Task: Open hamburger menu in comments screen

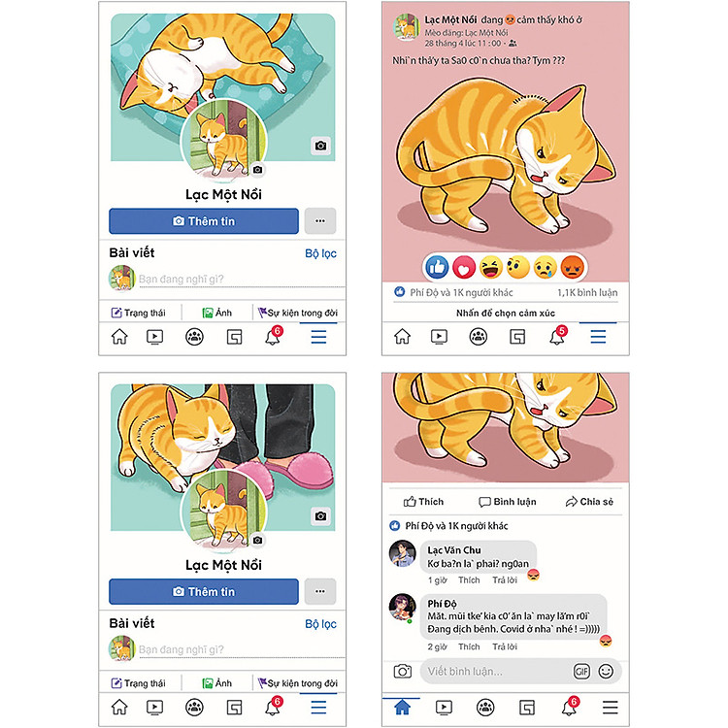Action: pyautogui.click(x=611, y=707)
